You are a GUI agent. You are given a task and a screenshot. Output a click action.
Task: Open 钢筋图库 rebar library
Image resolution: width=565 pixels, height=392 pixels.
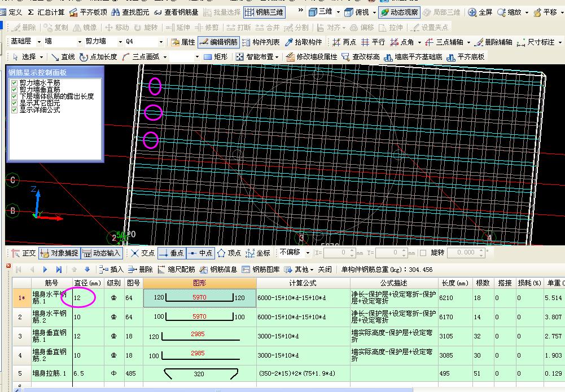261,270
